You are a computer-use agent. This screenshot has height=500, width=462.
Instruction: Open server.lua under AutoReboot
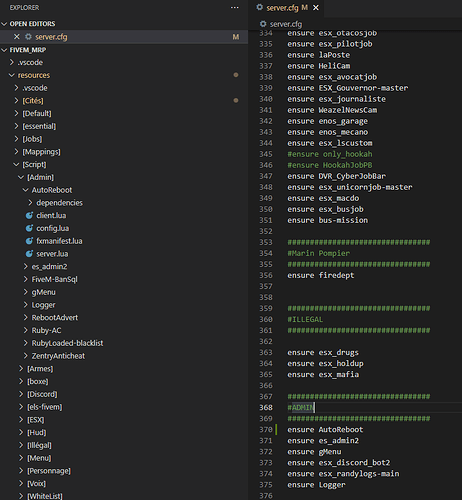point(52,254)
